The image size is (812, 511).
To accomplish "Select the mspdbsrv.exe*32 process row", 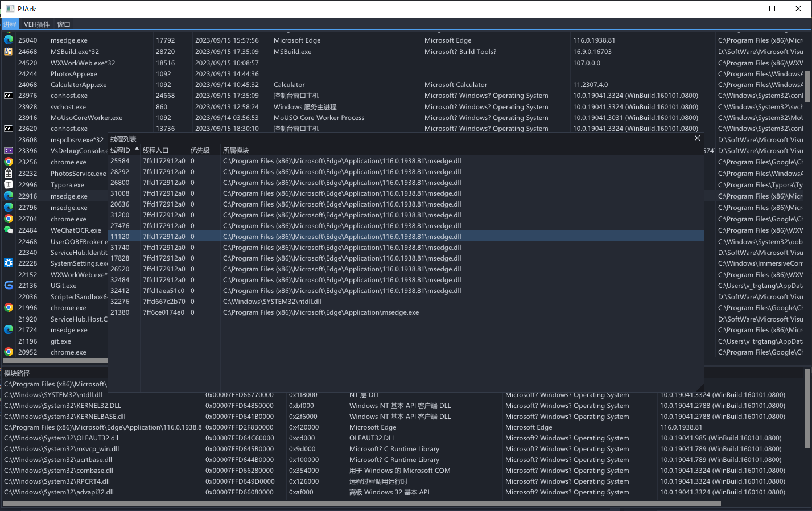I will pos(55,140).
